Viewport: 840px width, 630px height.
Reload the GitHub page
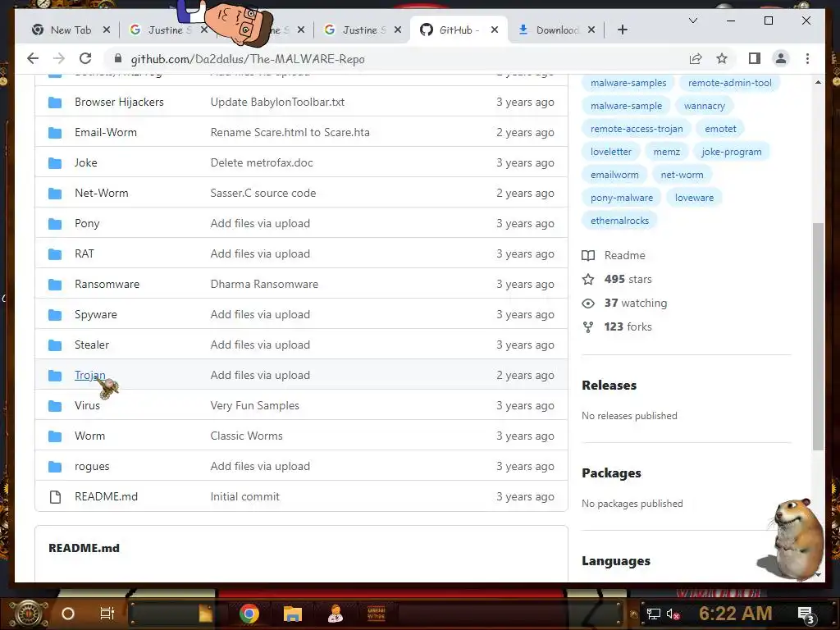pyautogui.click(x=85, y=58)
